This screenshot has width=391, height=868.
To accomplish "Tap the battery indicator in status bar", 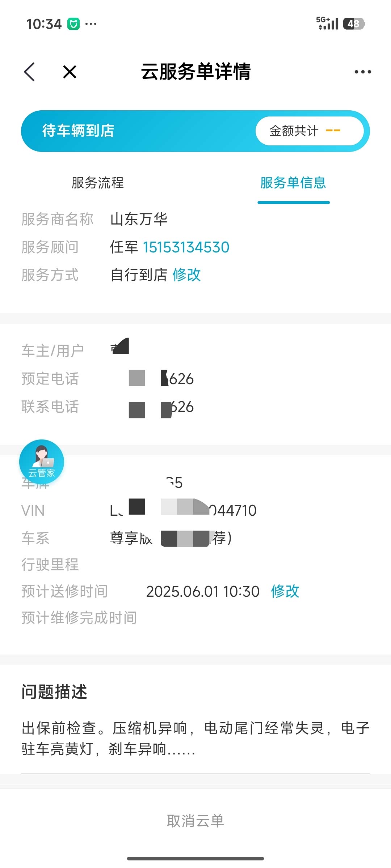I will (x=354, y=24).
